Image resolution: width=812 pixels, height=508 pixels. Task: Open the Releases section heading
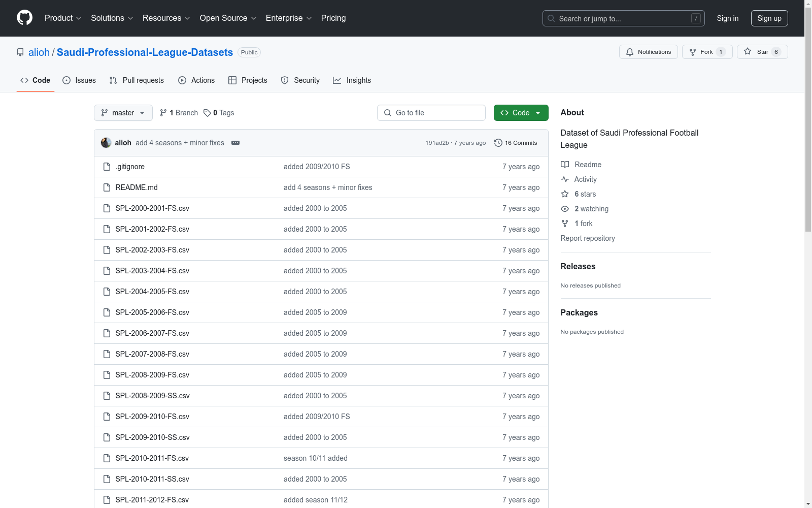click(578, 266)
